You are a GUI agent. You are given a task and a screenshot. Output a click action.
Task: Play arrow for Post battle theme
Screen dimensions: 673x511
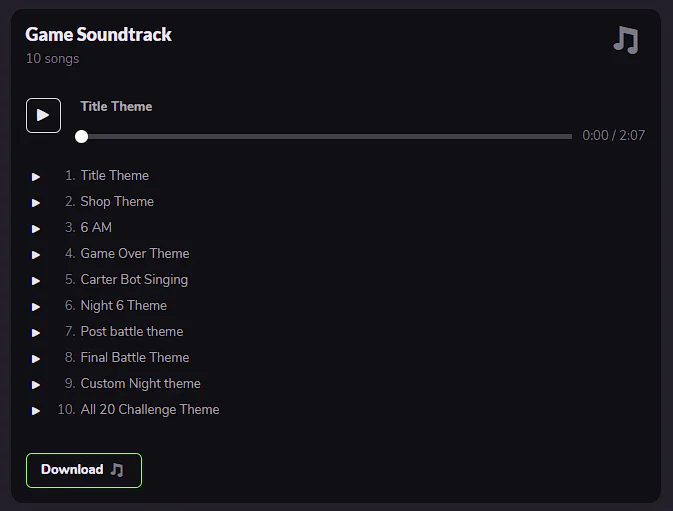[x=36, y=333]
